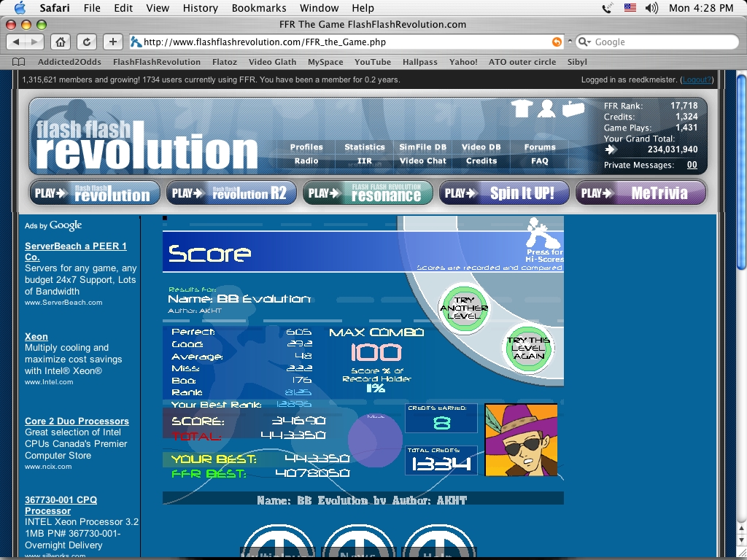747x560 pixels.
Task: Open the Radio nav link
Action: coord(306,161)
